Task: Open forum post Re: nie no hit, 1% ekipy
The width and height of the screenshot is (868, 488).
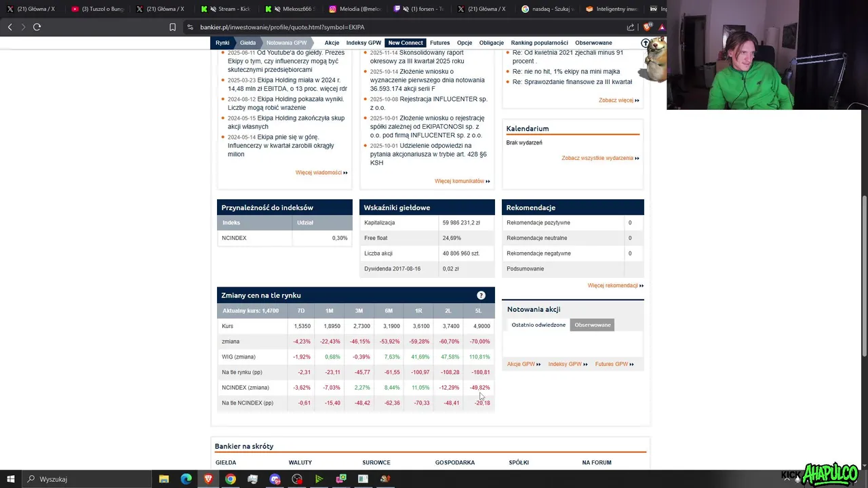Action: click(566, 71)
